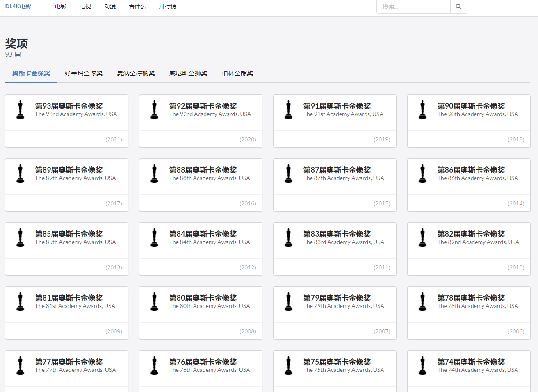538x392 pixels.
Task: Open the 第82届奥斯卡金像奖 title link
Action: 471,234
